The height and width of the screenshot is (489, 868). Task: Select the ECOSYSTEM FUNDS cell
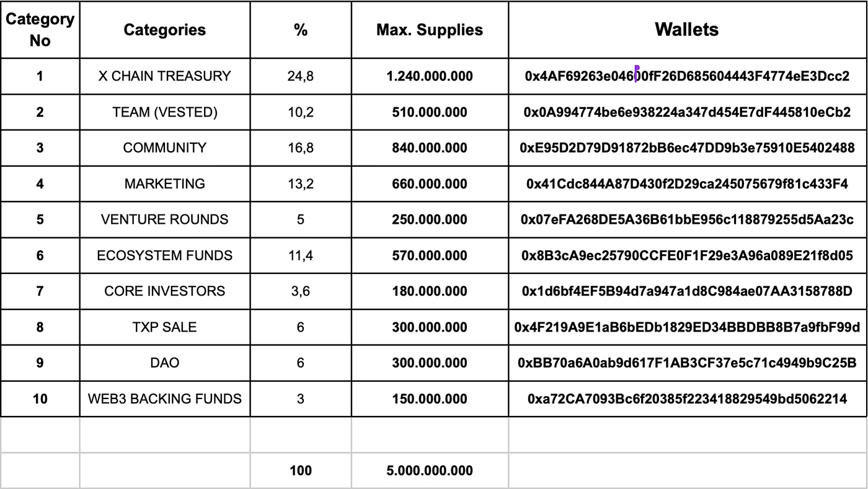pyautogui.click(x=164, y=255)
